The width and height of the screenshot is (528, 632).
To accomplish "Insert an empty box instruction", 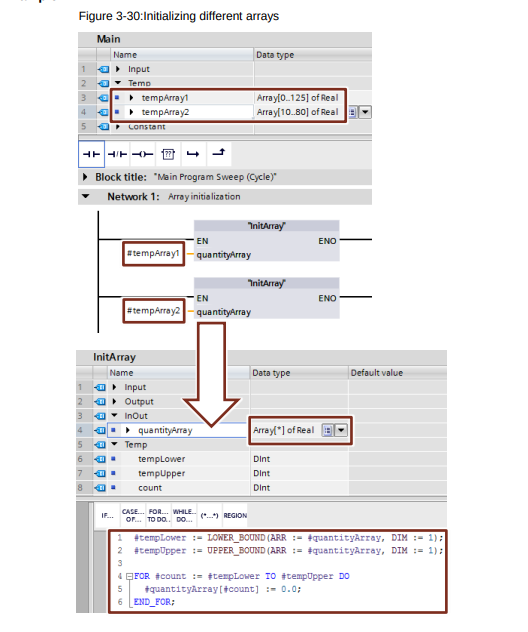I will pos(168,154).
